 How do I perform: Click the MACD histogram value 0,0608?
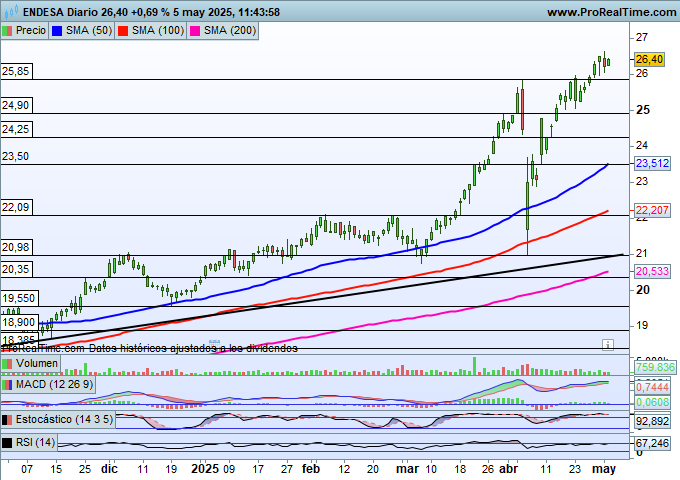click(x=652, y=402)
